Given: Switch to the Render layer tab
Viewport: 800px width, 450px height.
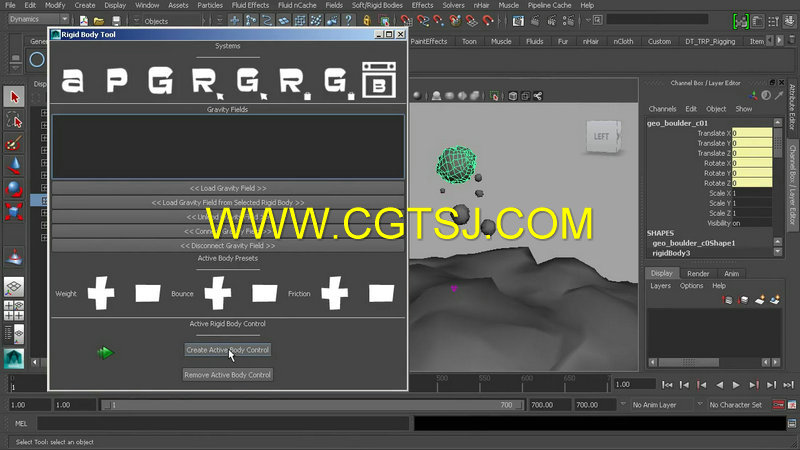Looking at the screenshot, I should (x=697, y=273).
